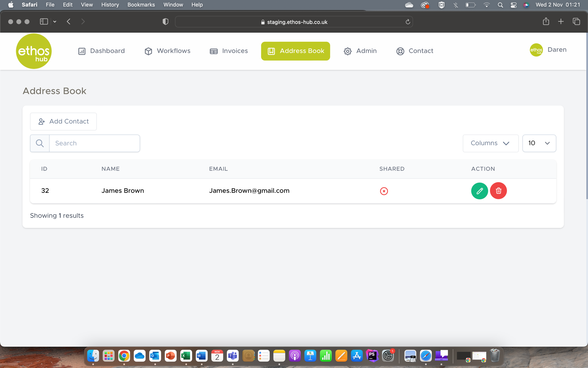This screenshot has width=588, height=368.
Task: Open macOS Control Center toggles
Action: (x=513, y=5)
